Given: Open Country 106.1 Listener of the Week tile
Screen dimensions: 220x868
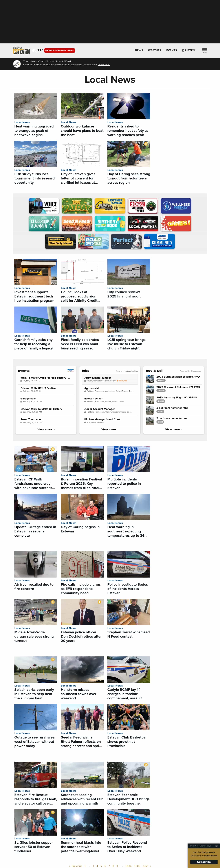Looking at the screenshot, I should tap(143, 206).
